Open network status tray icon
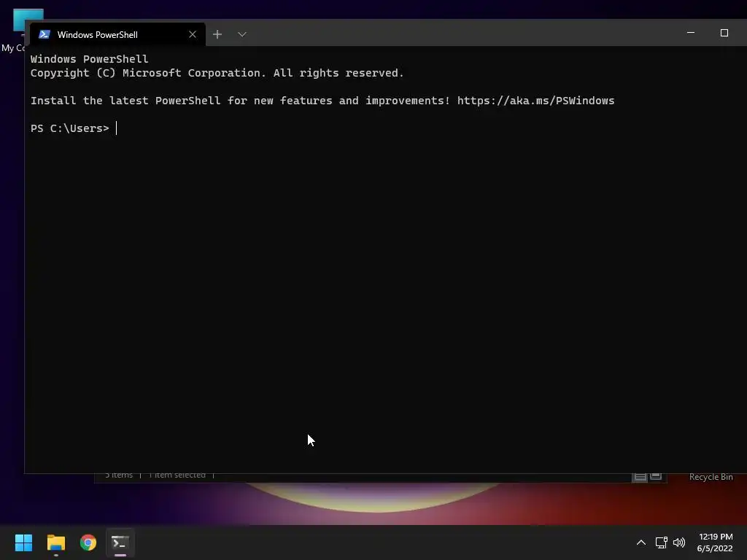The image size is (747, 560). pyautogui.click(x=661, y=542)
